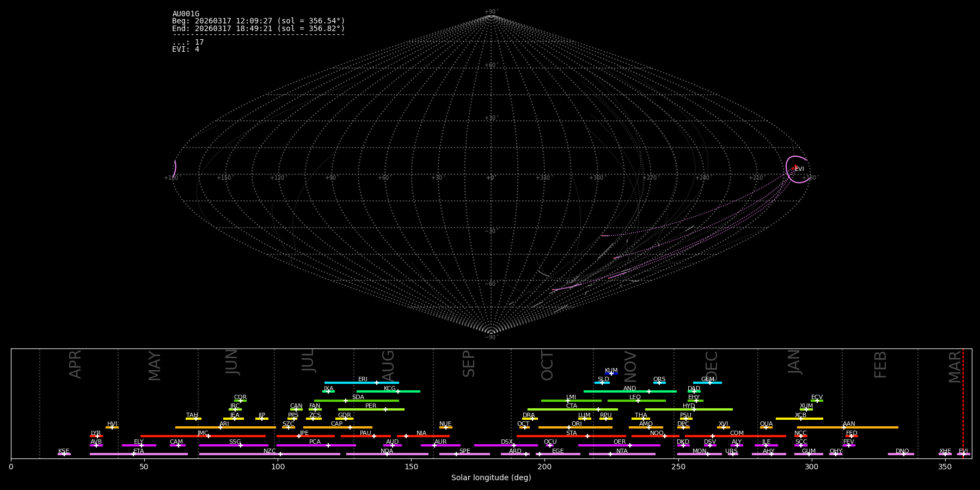Screen dimensions: 980x490
Task: Click the CAP shower label
Action: 337,424
